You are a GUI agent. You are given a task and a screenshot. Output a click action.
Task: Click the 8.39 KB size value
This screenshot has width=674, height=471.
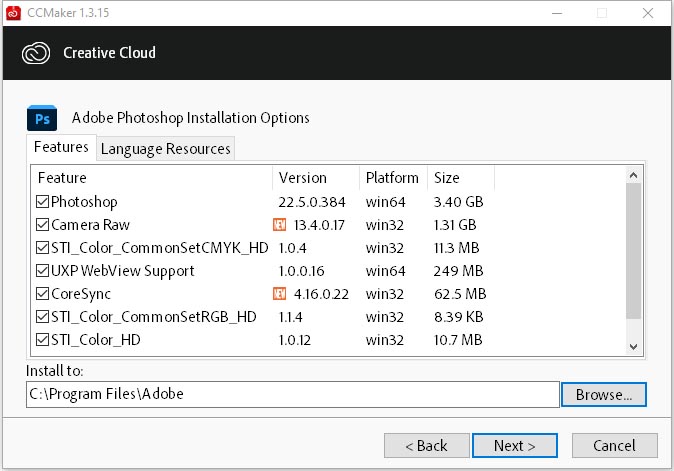[x=458, y=317]
